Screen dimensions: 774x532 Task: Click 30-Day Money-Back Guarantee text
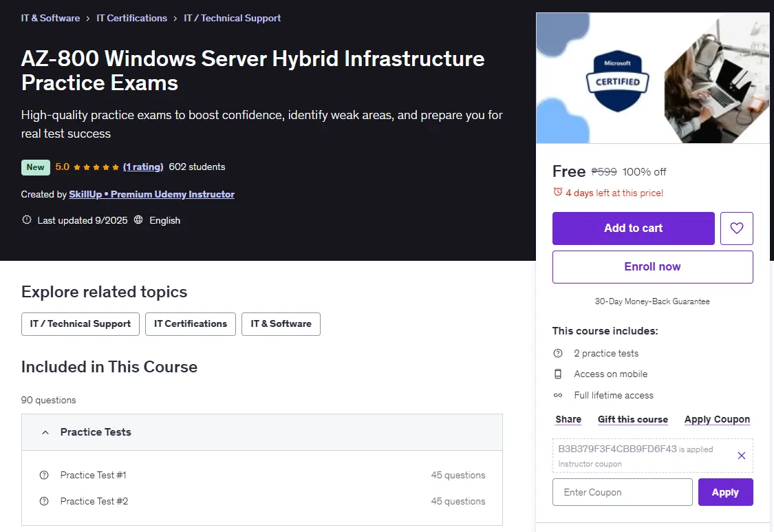click(652, 301)
